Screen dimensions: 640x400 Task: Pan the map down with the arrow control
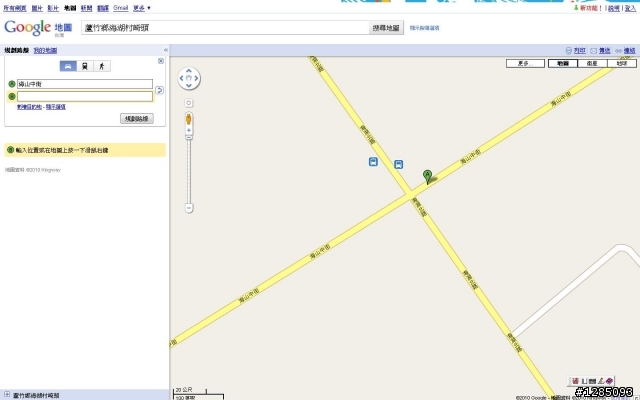(189, 85)
